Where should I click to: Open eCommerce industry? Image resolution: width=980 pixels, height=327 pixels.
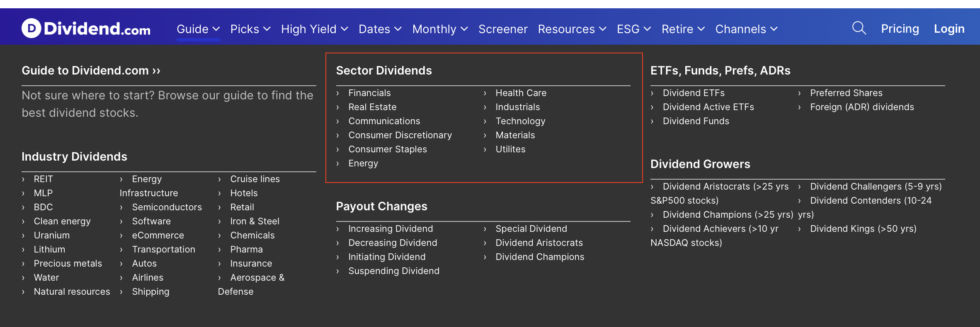pyautogui.click(x=158, y=235)
